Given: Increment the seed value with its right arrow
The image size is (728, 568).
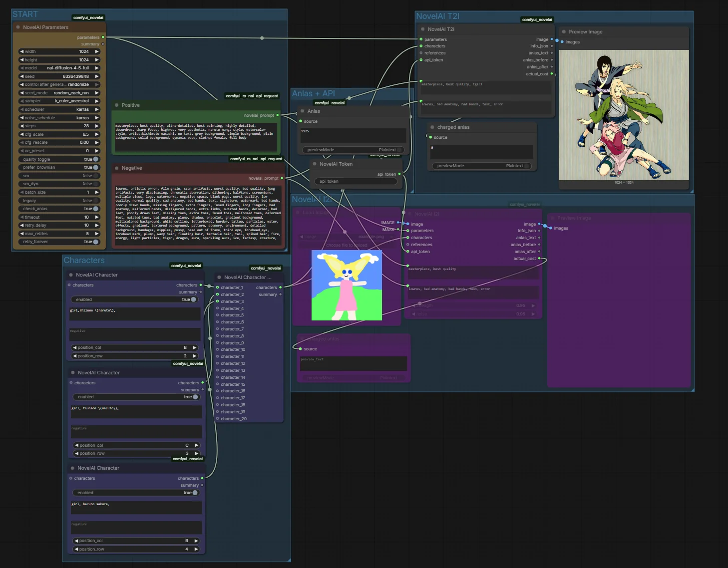Looking at the screenshot, I should (97, 76).
